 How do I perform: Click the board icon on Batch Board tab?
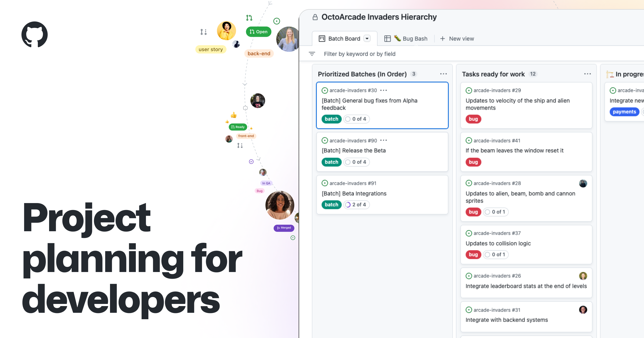coord(322,39)
